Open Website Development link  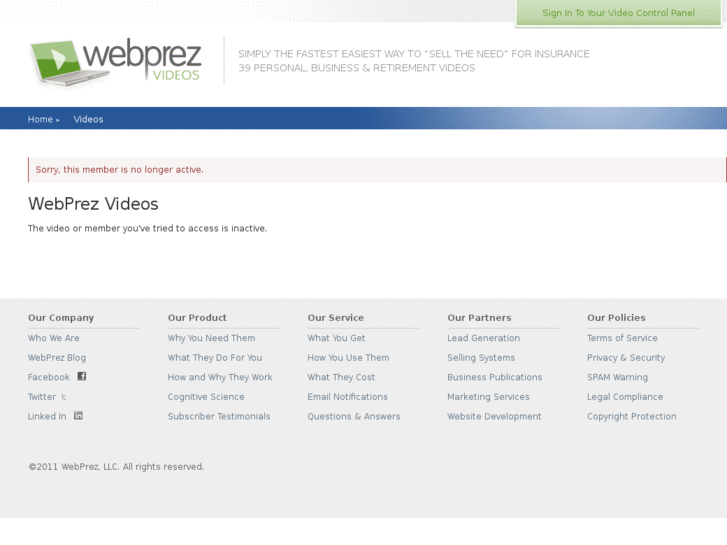tap(494, 416)
